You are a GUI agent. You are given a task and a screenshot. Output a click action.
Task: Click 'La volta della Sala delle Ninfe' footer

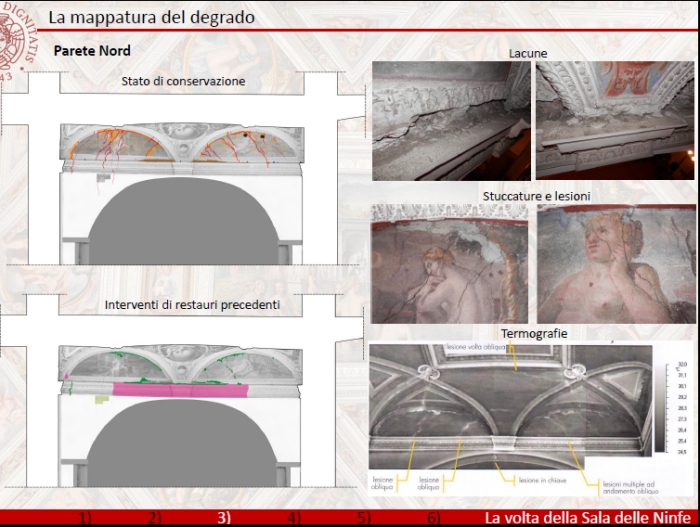point(589,518)
